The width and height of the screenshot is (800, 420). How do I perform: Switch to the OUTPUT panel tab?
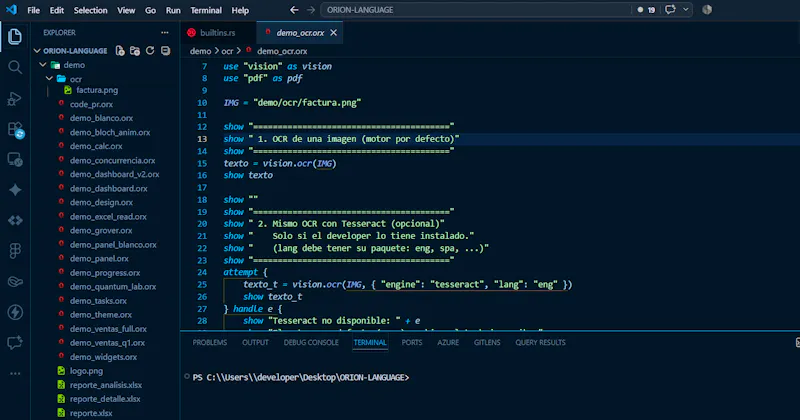point(255,342)
